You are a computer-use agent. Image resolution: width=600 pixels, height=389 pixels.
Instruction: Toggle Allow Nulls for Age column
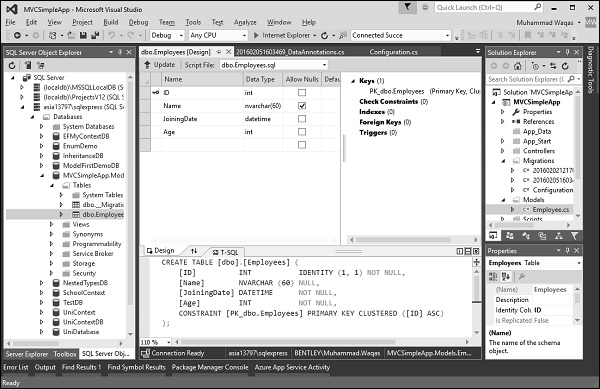pos(302,132)
